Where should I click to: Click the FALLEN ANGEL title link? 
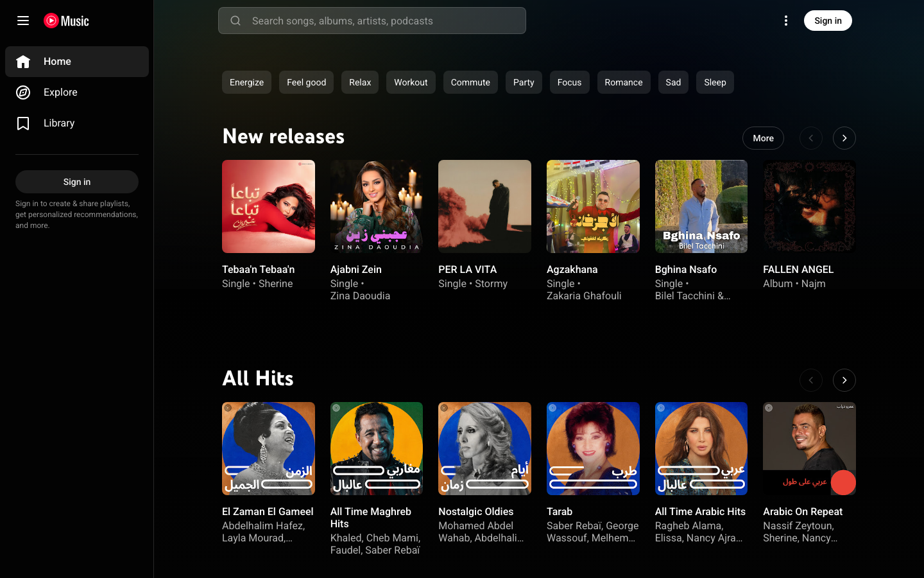(798, 269)
